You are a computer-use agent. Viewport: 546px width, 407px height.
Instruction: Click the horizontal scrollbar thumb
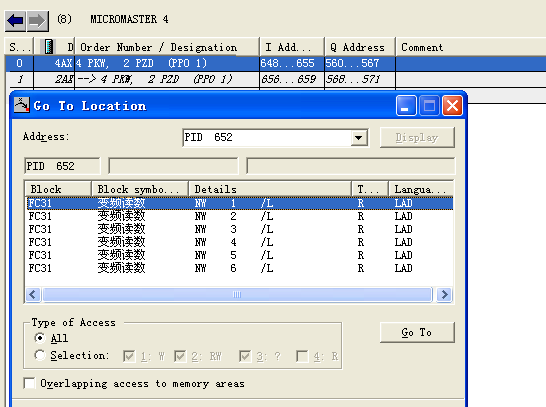tap(237, 295)
